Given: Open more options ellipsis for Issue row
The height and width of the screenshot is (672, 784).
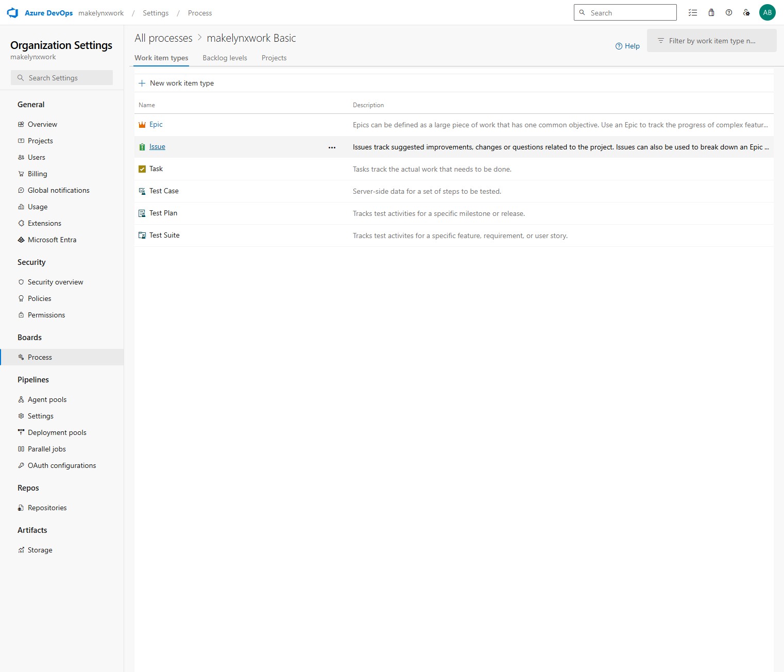Looking at the screenshot, I should 332,147.
